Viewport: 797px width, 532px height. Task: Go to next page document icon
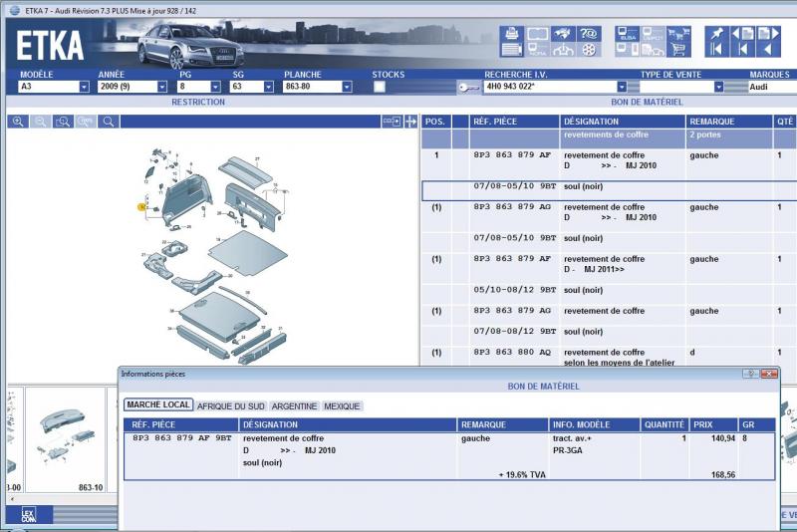768,34
